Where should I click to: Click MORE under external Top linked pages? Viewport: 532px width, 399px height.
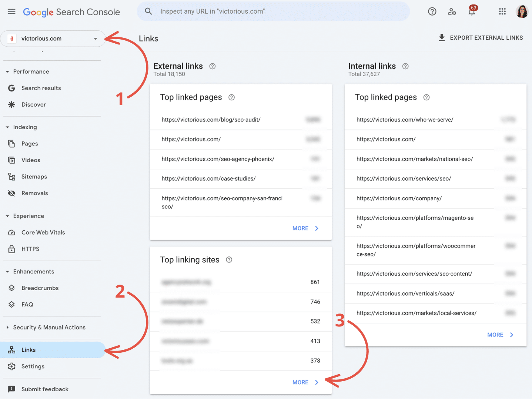click(x=305, y=228)
